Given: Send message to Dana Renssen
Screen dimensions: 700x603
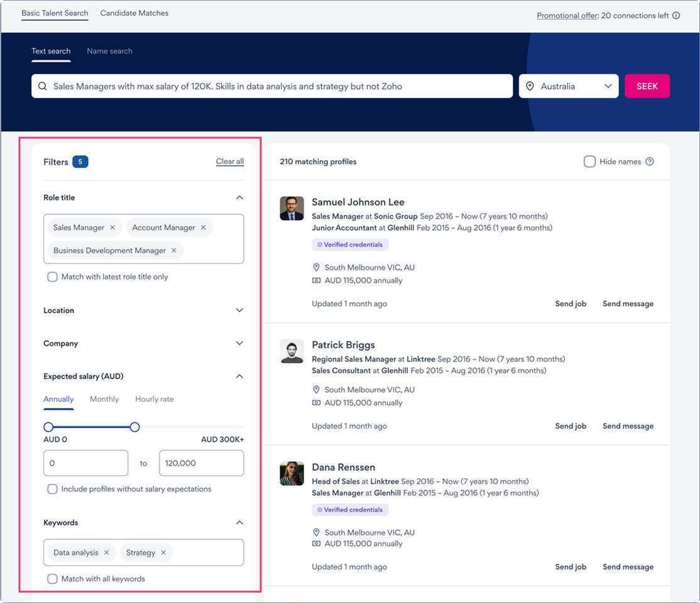Looking at the screenshot, I should pos(628,567).
